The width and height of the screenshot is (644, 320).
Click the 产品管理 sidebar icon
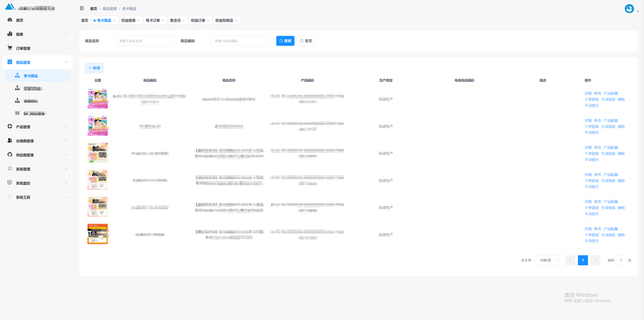[x=10, y=127]
